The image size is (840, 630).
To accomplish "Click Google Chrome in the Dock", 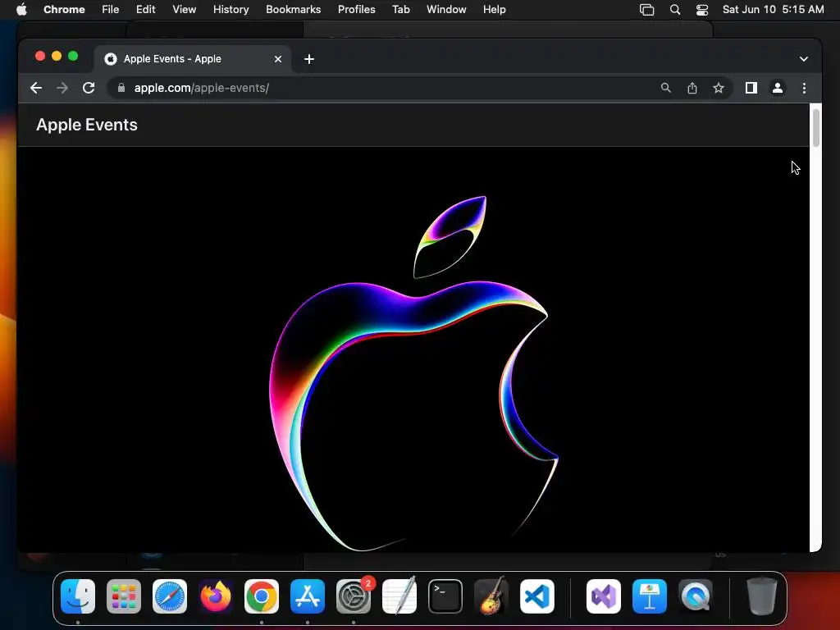I will [x=262, y=596].
